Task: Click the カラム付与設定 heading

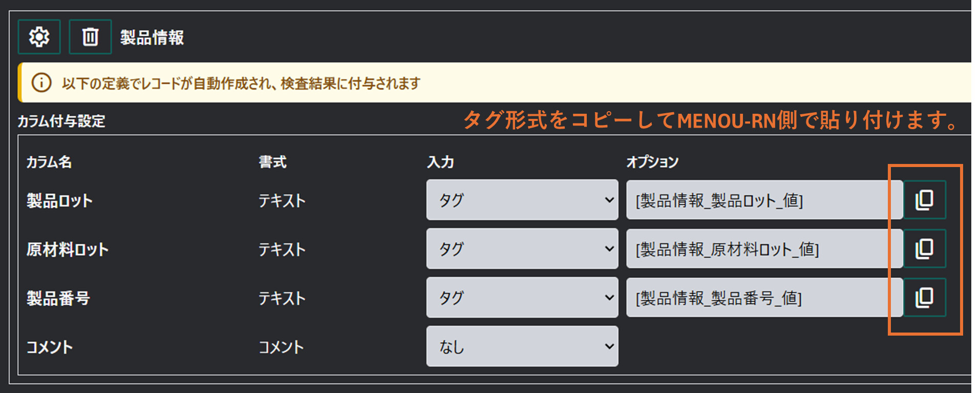Action: pos(61,121)
